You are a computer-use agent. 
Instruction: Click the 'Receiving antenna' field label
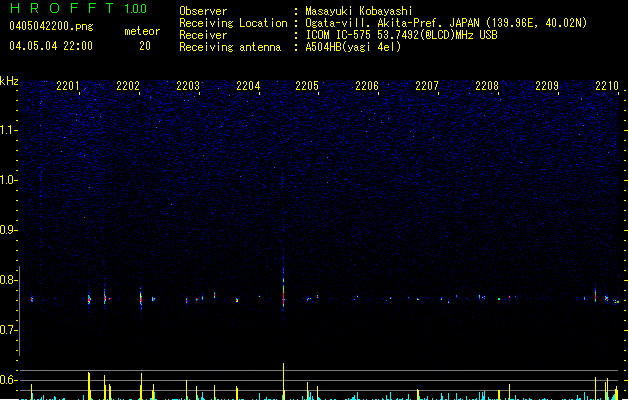(x=230, y=47)
